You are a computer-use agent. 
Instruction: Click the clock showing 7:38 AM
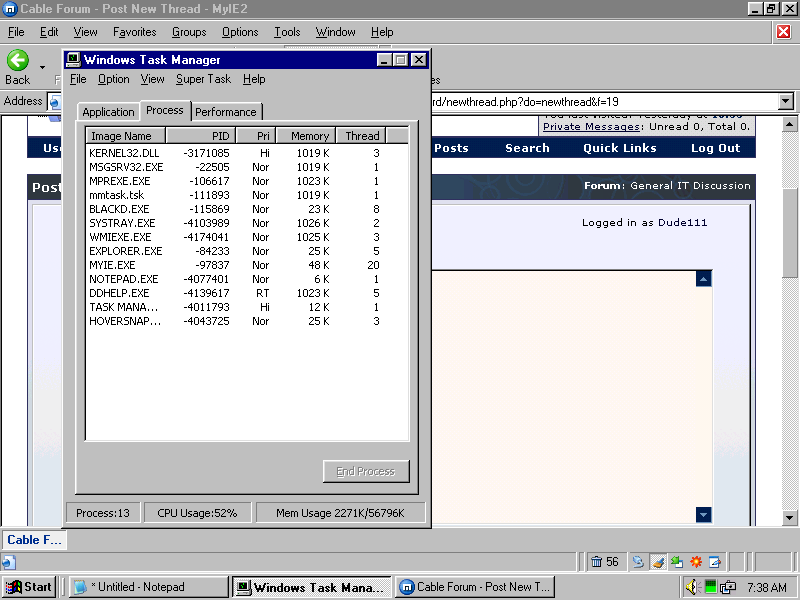coord(767,587)
